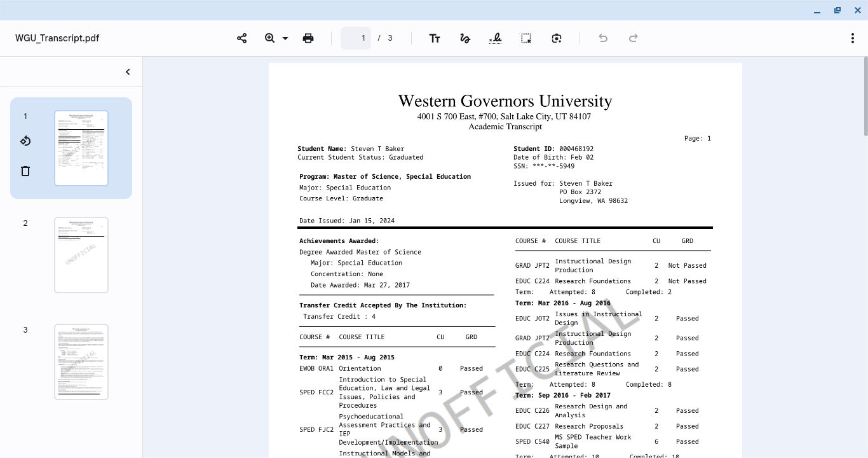Screen dimensions: 868x458
Task: Click "Transfer Credit Accepted By The Institution:"
Action: [383, 305]
